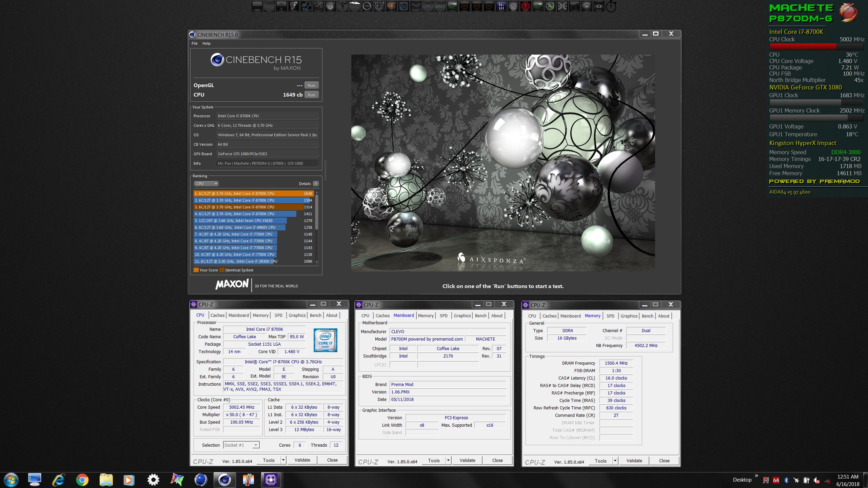Click the P870DM powered by premamod.com model field
The image size is (868, 488).
tap(427, 339)
